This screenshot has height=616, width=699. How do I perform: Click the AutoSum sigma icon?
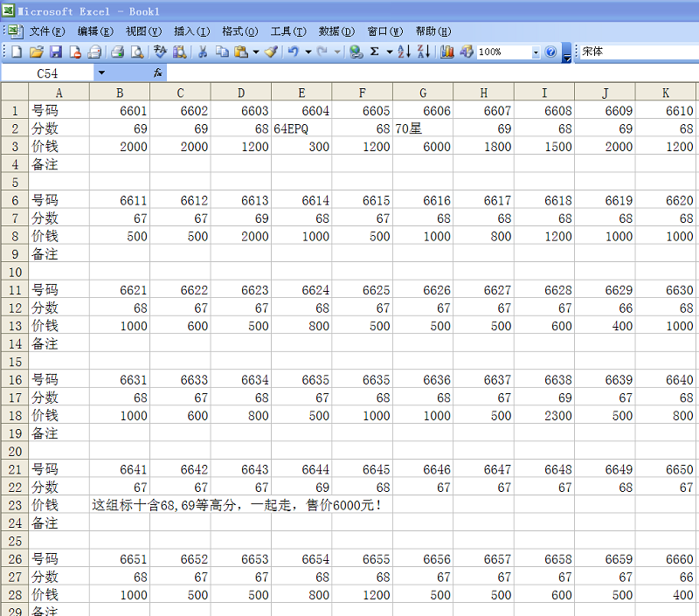[x=375, y=52]
